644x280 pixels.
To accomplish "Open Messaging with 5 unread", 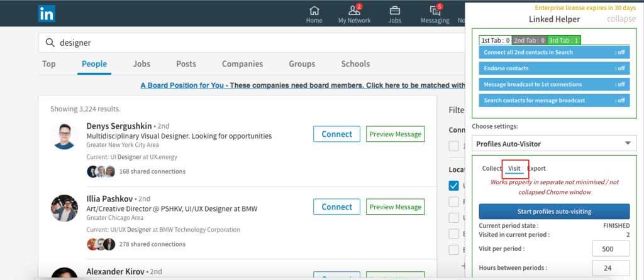I will (x=435, y=14).
